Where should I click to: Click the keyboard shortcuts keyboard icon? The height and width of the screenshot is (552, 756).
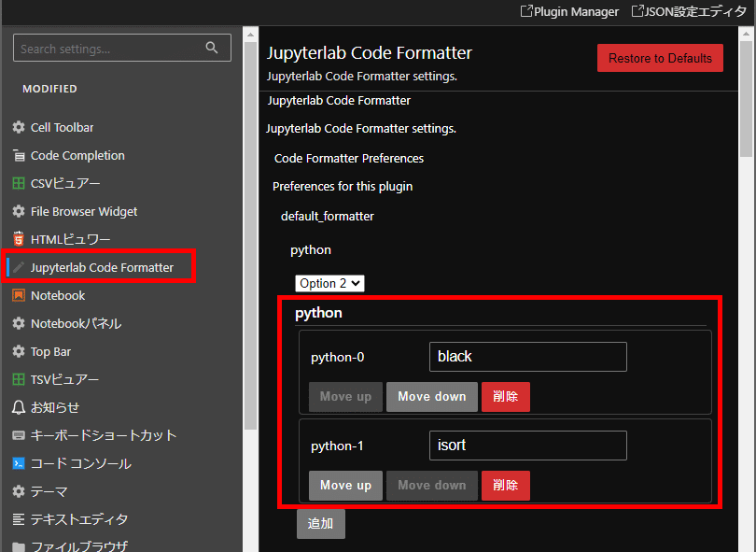(19, 435)
